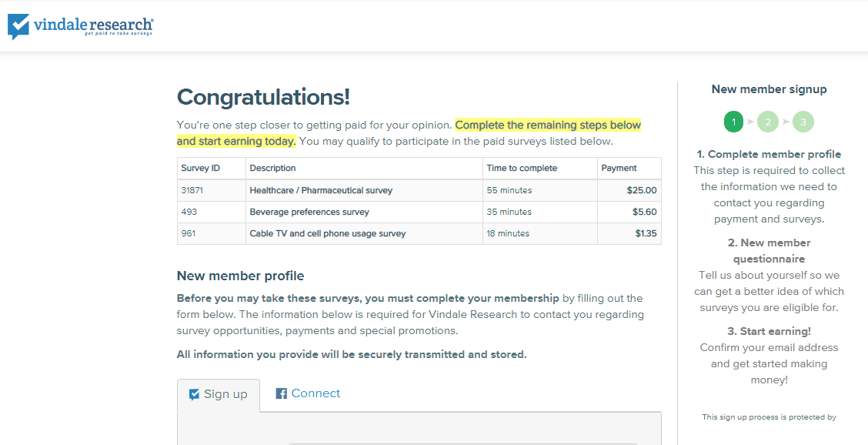Click the $25.00 payment amount
Image resolution: width=868 pixels, height=445 pixels.
[x=642, y=190]
